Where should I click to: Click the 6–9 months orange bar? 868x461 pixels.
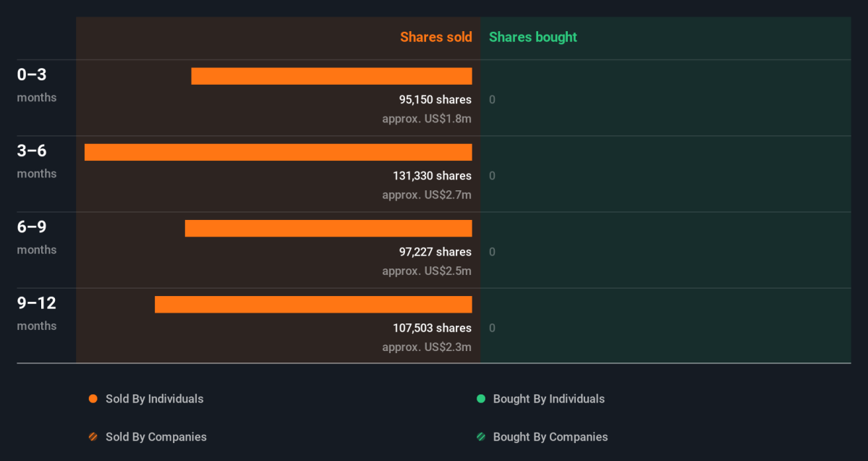[x=328, y=228]
